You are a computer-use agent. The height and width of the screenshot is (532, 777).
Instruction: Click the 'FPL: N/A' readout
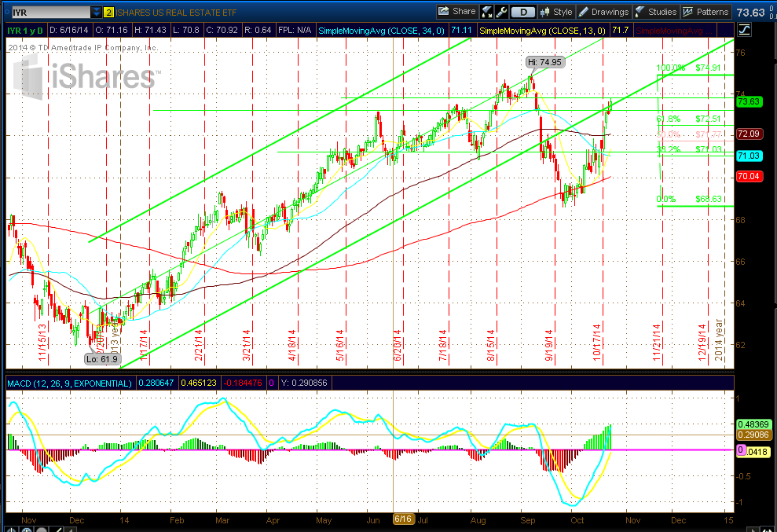point(295,30)
